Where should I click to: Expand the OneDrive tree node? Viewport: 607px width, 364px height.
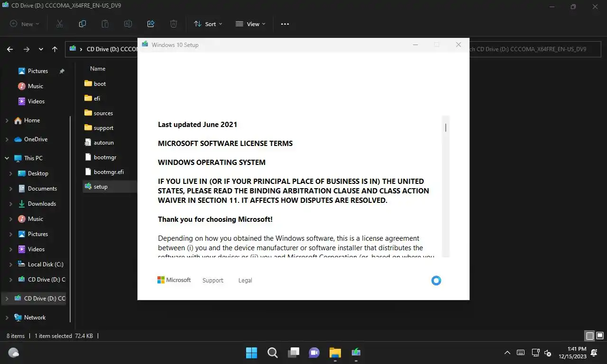pos(7,139)
